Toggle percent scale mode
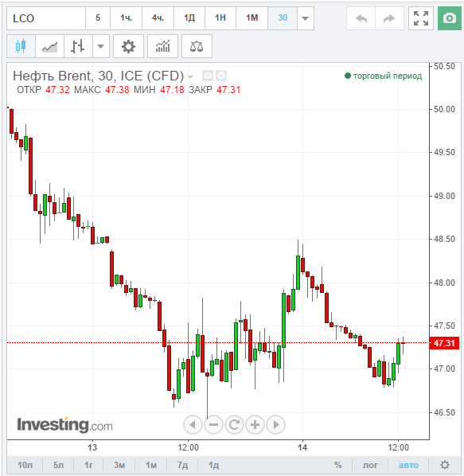Viewport: 464px width, 476px height. pos(337,465)
